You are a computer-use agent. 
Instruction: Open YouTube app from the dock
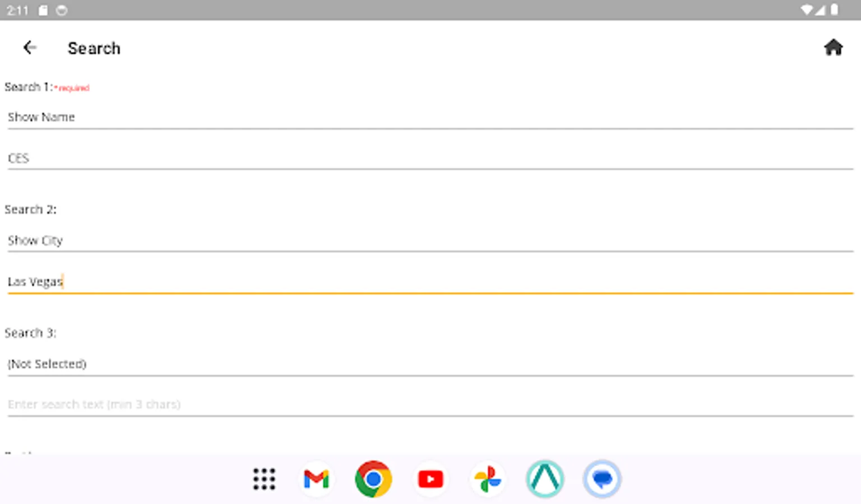(430, 479)
